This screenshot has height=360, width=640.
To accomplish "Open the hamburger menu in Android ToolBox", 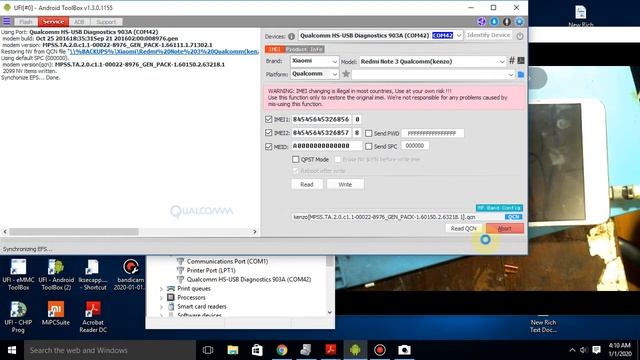I will pos(7,21).
